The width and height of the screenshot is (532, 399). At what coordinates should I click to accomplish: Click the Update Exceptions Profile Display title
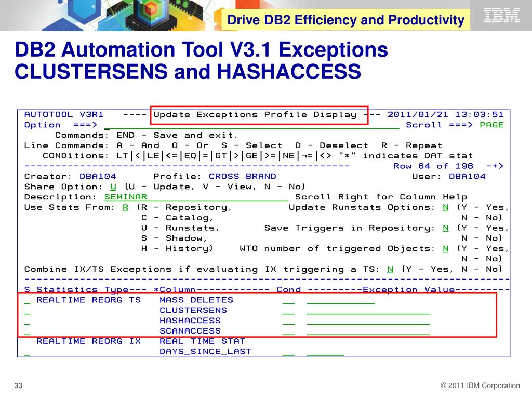click(255, 115)
